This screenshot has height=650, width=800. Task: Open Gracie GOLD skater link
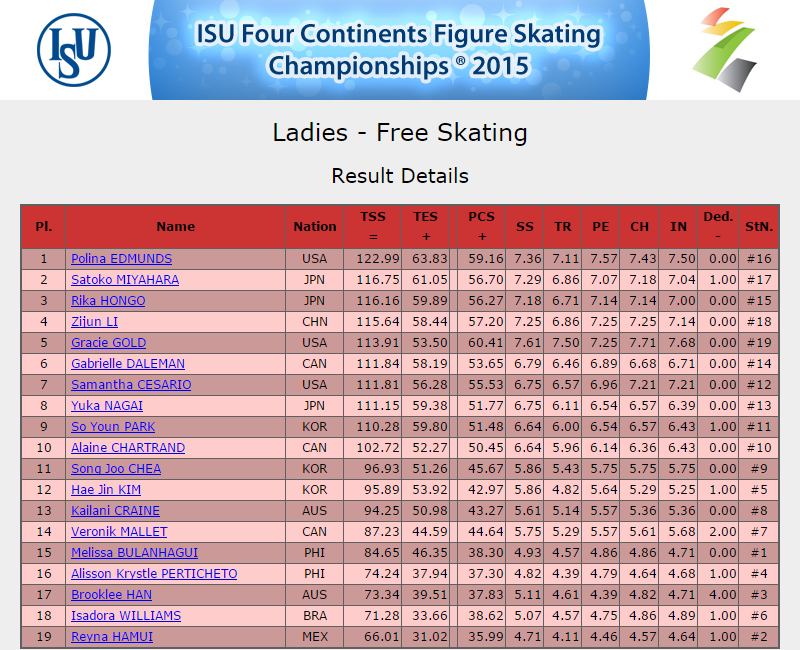point(109,342)
